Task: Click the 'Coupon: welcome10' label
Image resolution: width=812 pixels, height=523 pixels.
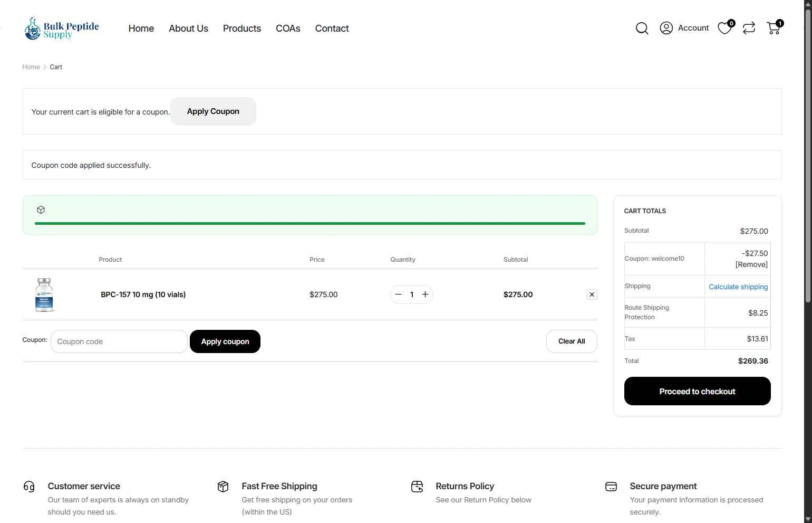Action: pos(654,259)
